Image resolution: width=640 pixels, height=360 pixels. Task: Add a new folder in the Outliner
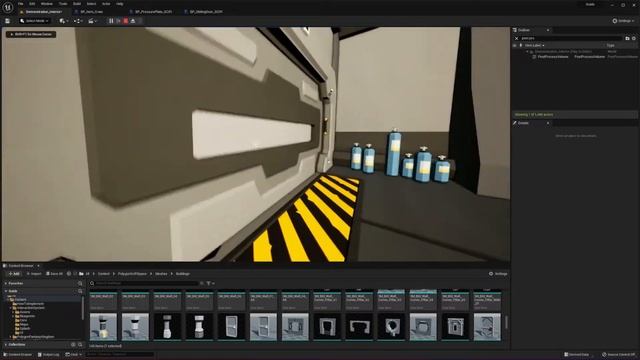[x=627, y=38]
